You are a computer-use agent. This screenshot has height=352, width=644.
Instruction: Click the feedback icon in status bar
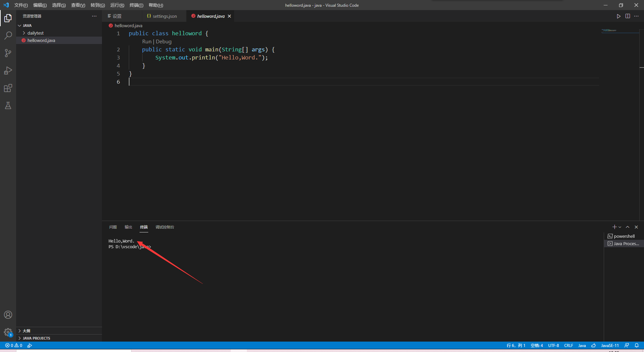(627, 345)
